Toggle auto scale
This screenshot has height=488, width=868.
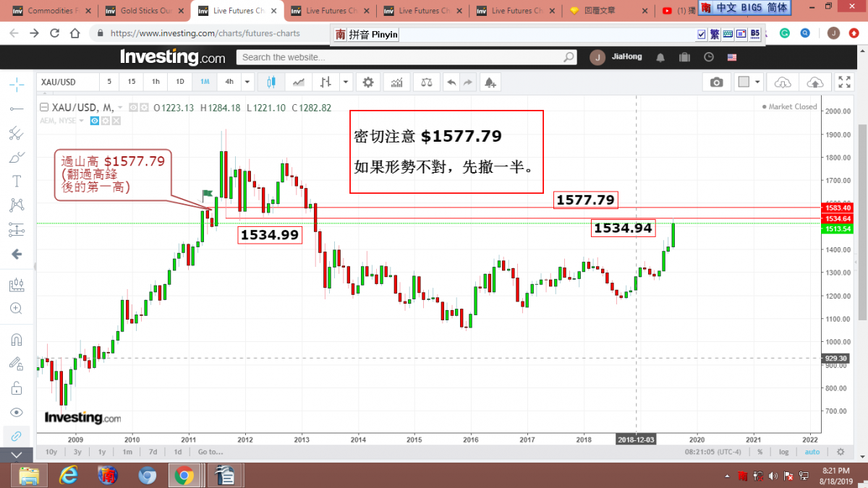[812, 452]
